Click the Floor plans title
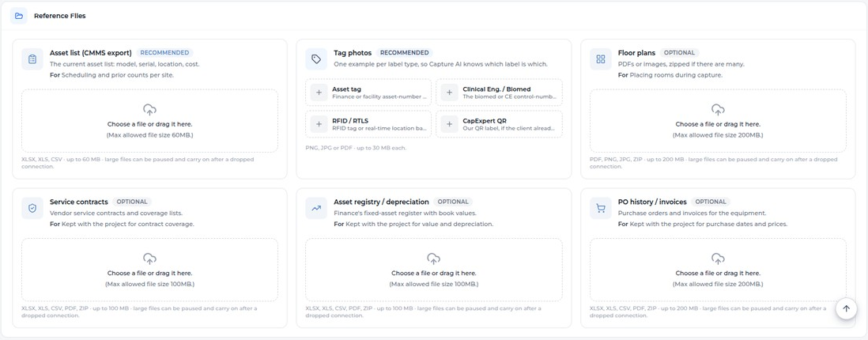The image size is (868, 340). click(x=636, y=53)
